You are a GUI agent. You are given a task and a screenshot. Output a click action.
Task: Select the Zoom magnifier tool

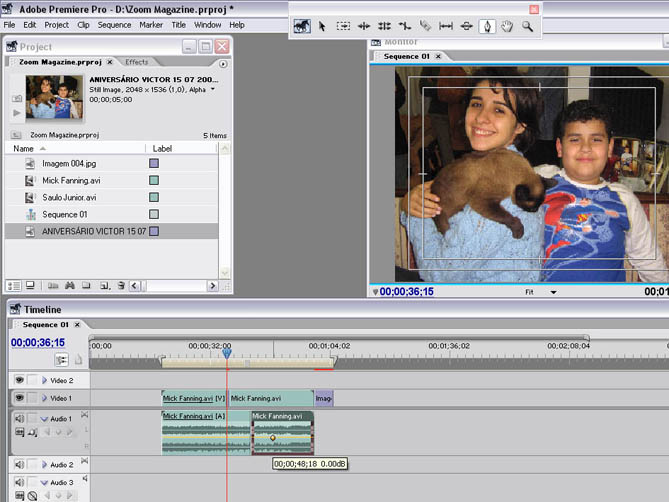[x=527, y=26]
